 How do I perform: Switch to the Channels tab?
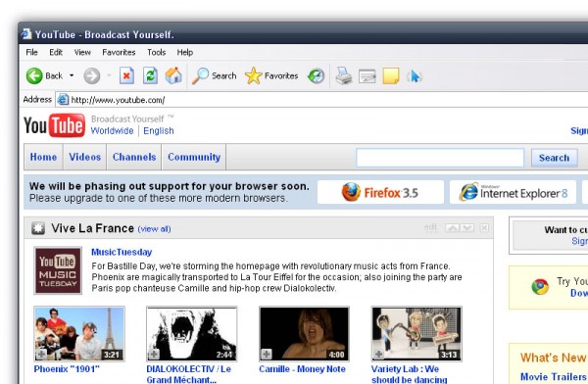click(x=134, y=157)
